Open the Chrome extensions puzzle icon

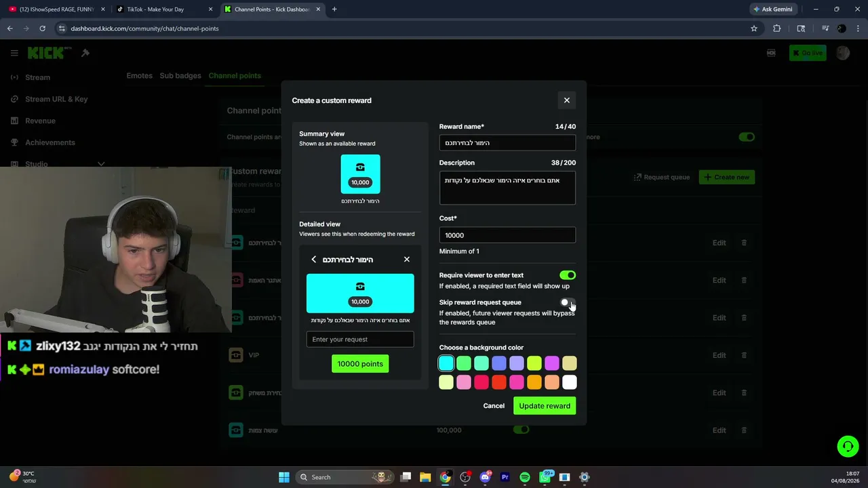click(777, 28)
